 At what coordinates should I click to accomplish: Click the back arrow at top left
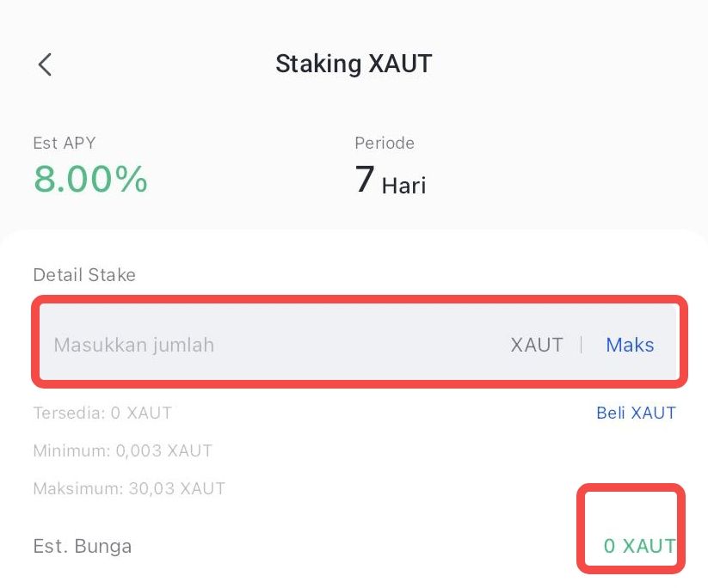pyautogui.click(x=44, y=64)
